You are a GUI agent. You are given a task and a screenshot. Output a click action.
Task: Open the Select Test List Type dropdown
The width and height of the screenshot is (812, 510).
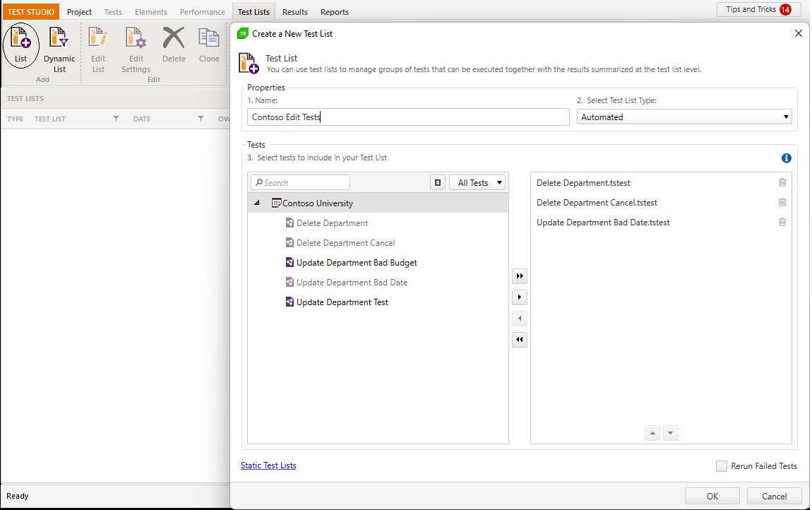tap(685, 117)
